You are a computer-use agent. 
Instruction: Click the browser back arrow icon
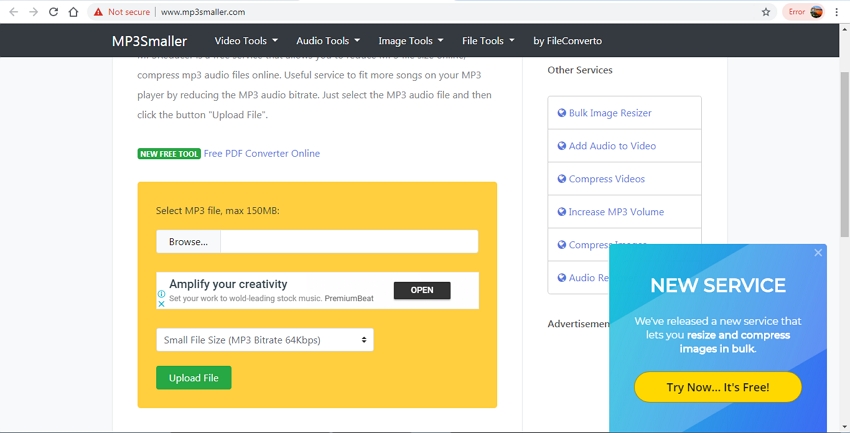14,12
